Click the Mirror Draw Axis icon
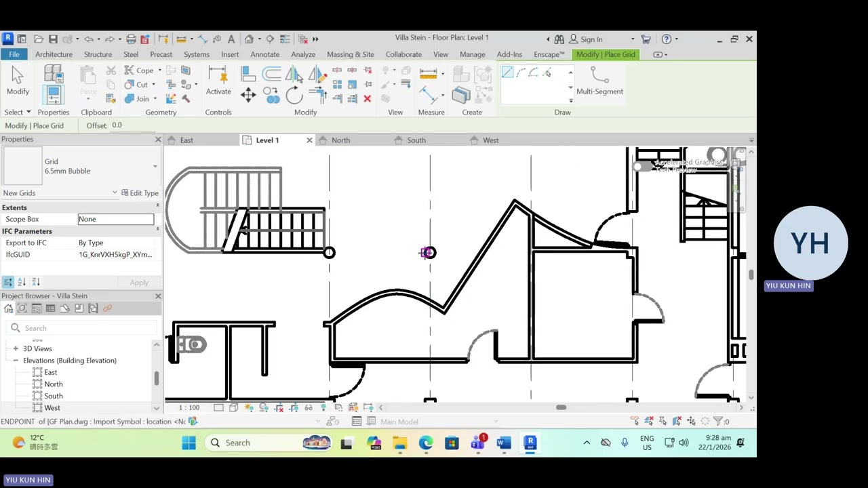Image resolution: width=868 pixels, height=488 pixels. click(317, 73)
